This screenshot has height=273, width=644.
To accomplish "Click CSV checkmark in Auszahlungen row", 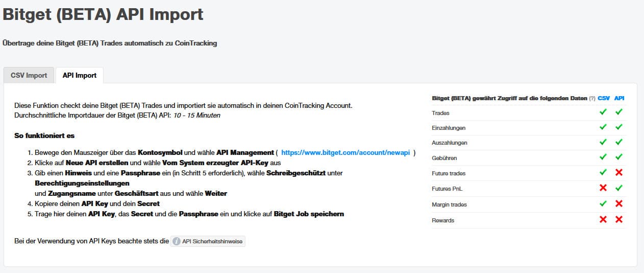I will click(x=603, y=142).
